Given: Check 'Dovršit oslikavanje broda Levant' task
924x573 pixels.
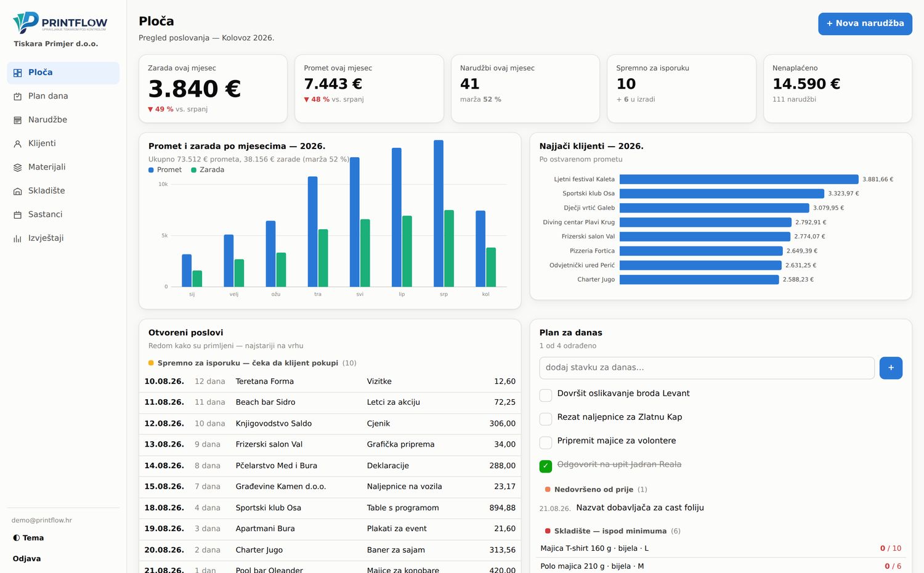Looking at the screenshot, I should click(x=546, y=395).
